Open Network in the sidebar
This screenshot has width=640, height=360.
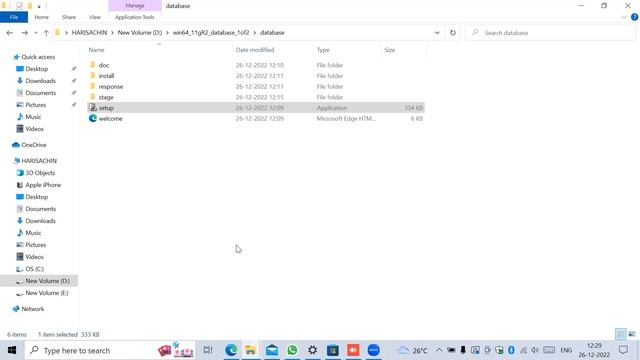[33, 309]
